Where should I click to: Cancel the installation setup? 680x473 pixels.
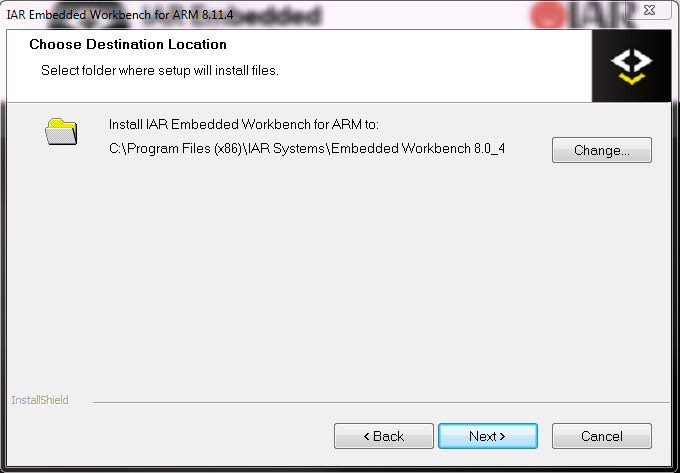[x=601, y=436]
